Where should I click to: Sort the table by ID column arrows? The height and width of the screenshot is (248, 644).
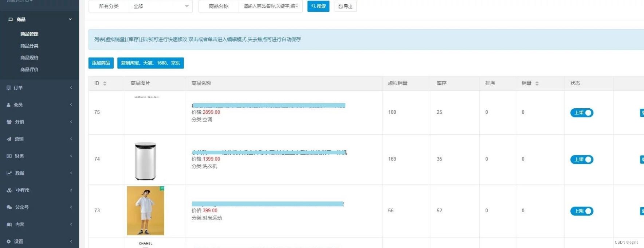pyautogui.click(x=105, y=84)
